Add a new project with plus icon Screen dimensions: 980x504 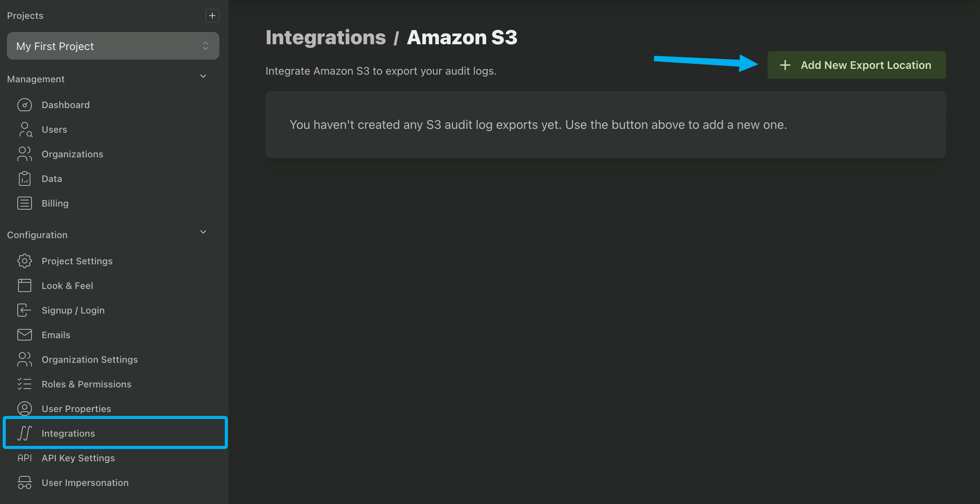point(212,16)
